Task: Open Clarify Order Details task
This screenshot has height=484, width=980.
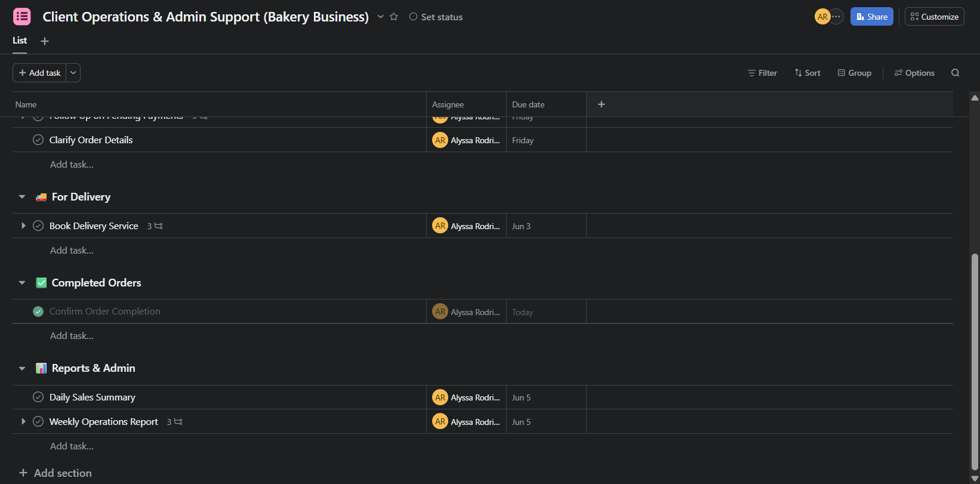Action: 91,140
